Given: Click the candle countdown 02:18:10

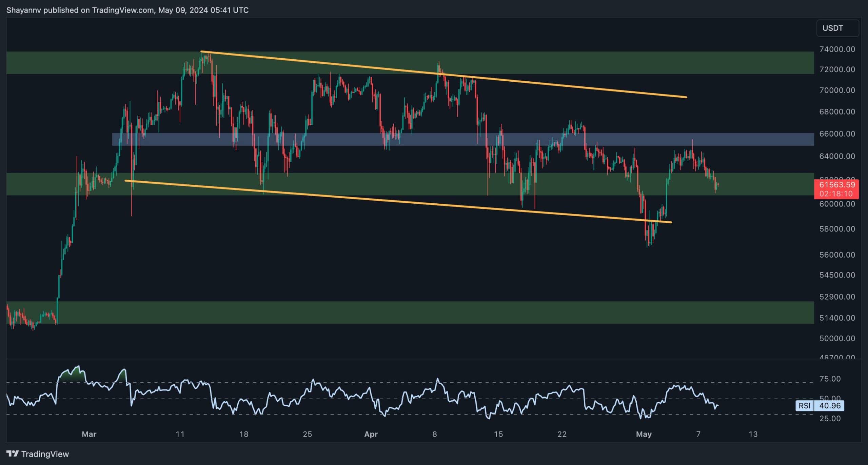Looking at the screenshot, I should click(836, 194).
